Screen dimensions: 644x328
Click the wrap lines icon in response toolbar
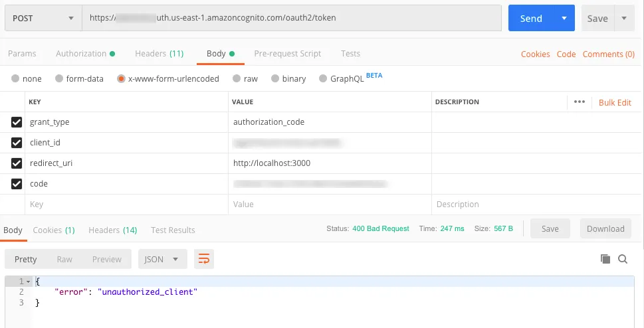(204, 259)
